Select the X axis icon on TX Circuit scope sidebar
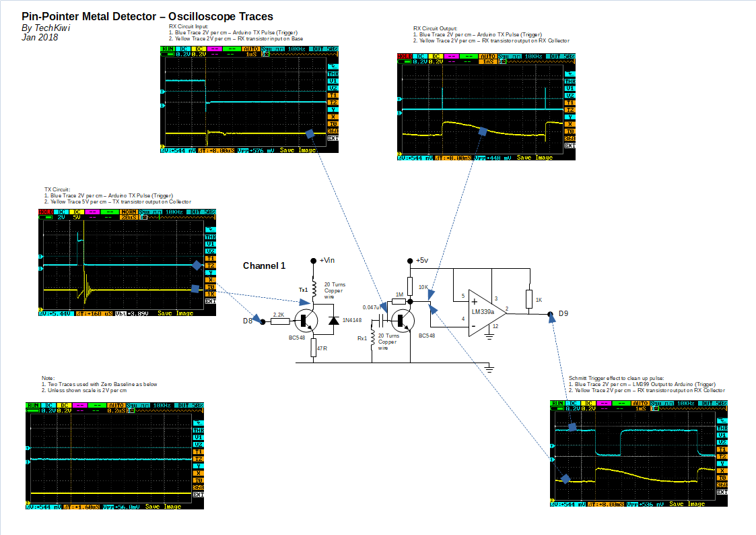The width and height of the screenshot is (756, 535). point(210,280)
